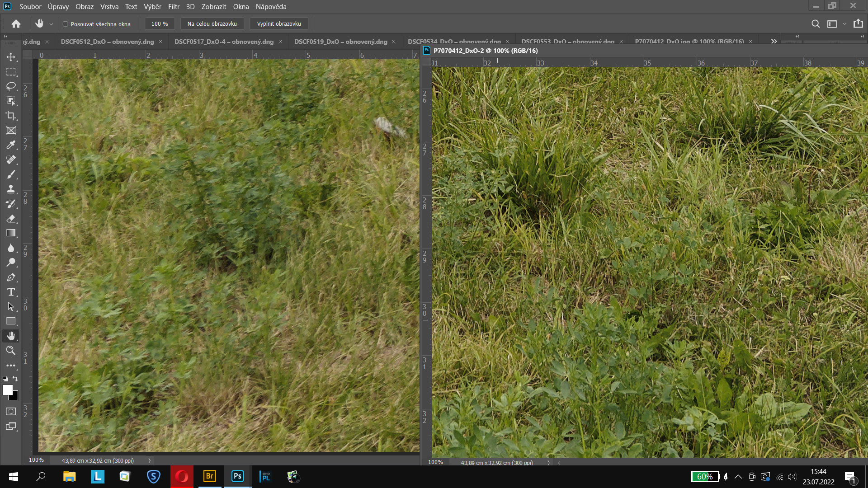Select the Zoom tool in toolbar
This screenshot has height=488, width=868.
click(x=11, y=351)
